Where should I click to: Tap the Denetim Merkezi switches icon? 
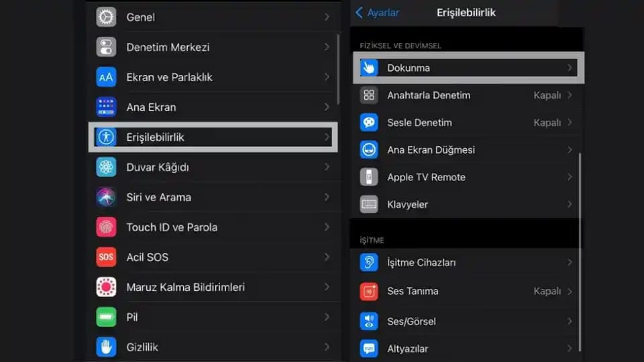106,47
